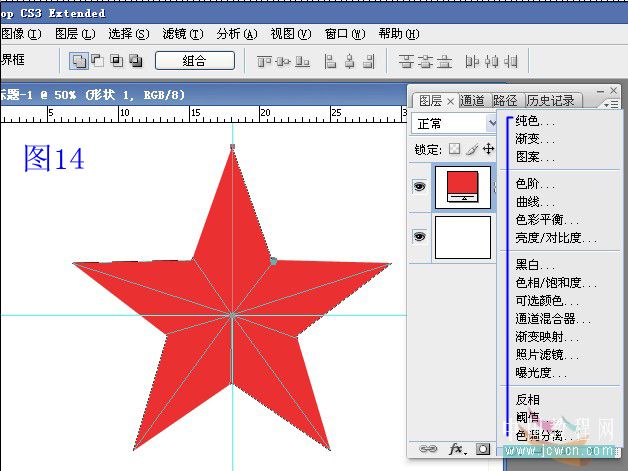Click the Distribute right edges icon
Screen dimensions: 628x471
click(511, 62)
